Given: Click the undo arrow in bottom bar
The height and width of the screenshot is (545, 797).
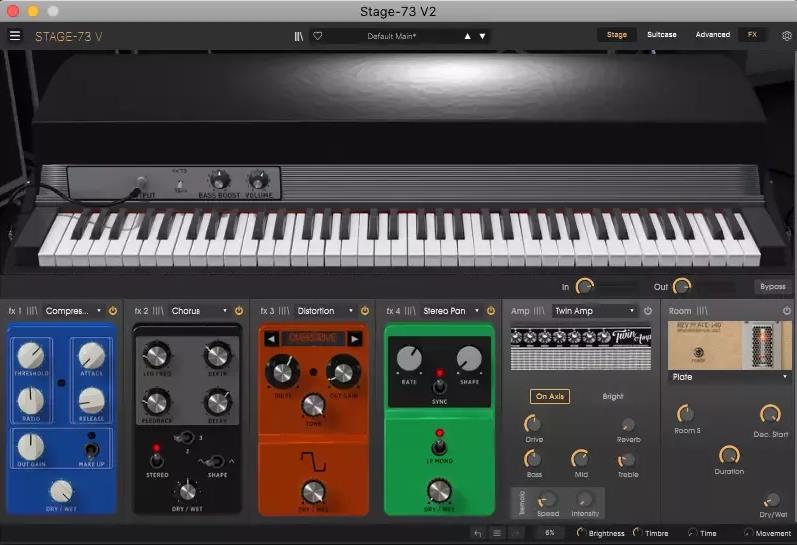Looking at the screenshot, I should [477, 533].
